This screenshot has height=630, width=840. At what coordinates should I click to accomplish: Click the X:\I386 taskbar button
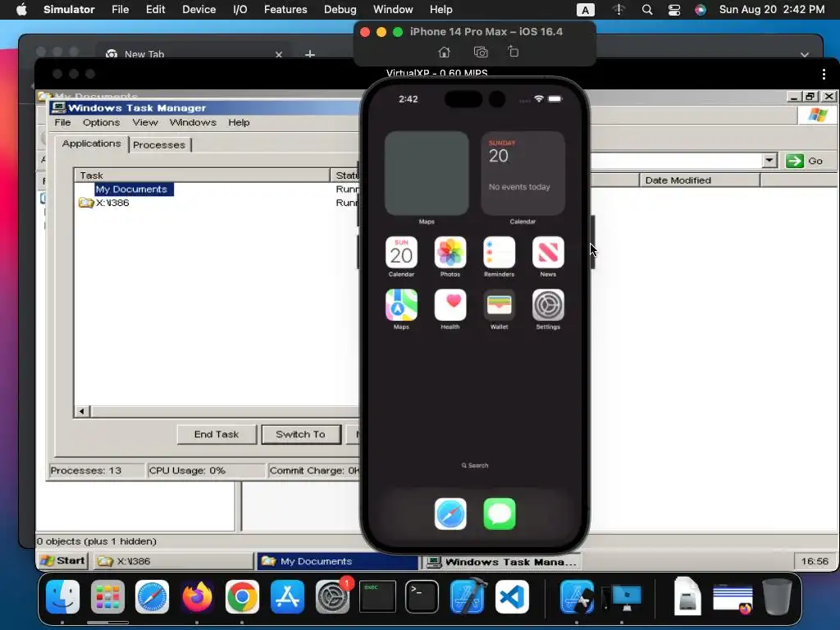[174, 561]
